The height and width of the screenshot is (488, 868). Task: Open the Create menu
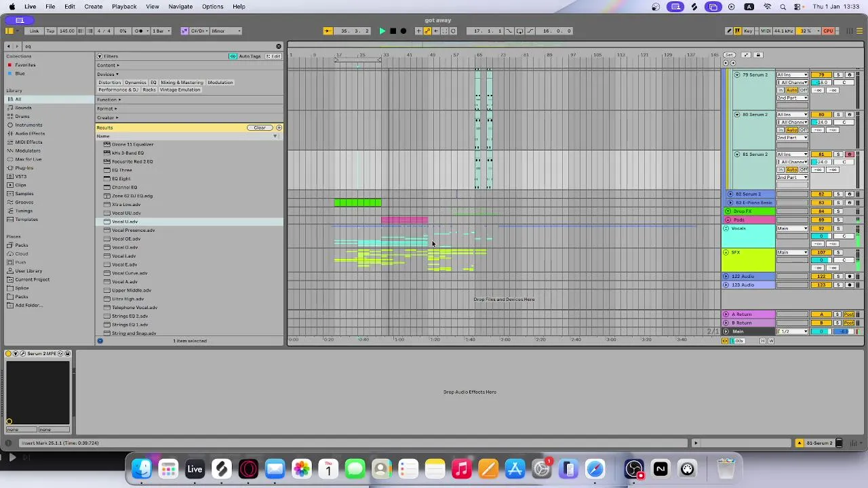click(x=94, y=6)
